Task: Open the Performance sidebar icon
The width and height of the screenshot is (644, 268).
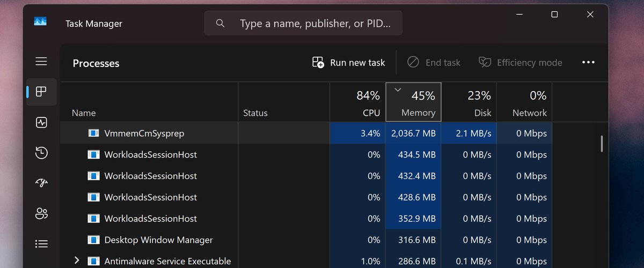Action: click(41, 123)
